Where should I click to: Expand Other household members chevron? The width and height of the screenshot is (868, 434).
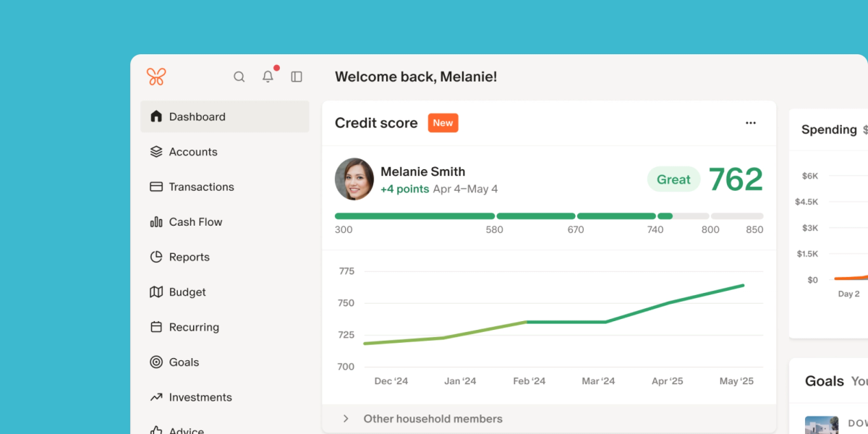346,419
